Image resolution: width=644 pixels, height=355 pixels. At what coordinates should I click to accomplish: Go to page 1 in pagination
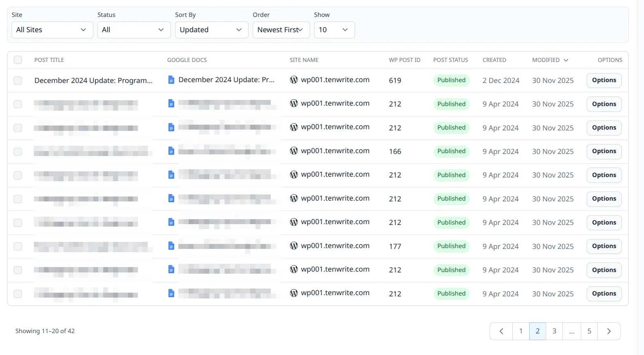click(521, 331)
